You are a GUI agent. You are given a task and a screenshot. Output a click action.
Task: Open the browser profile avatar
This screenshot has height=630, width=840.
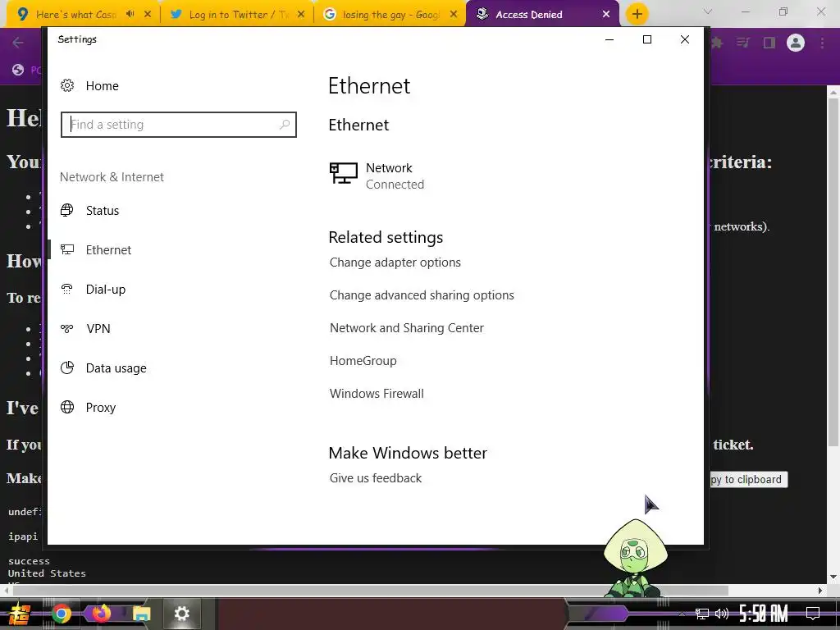pos(796,43)
